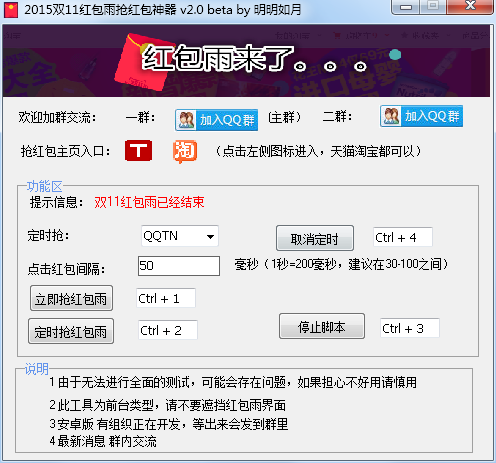Viewport: 496px width, 463px height.
Task: Click the 取消定时 button
Action: click(315, 238)
